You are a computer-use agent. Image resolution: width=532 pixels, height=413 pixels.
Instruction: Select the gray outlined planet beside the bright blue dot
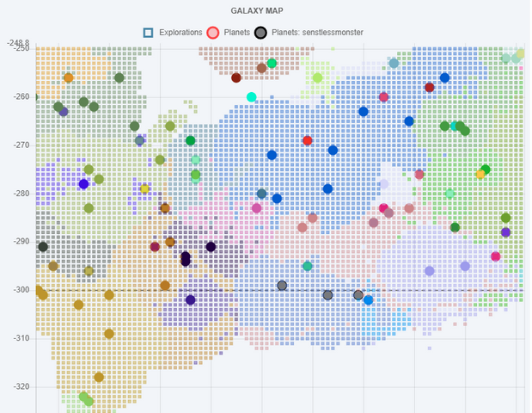click(x=358, y=295)
